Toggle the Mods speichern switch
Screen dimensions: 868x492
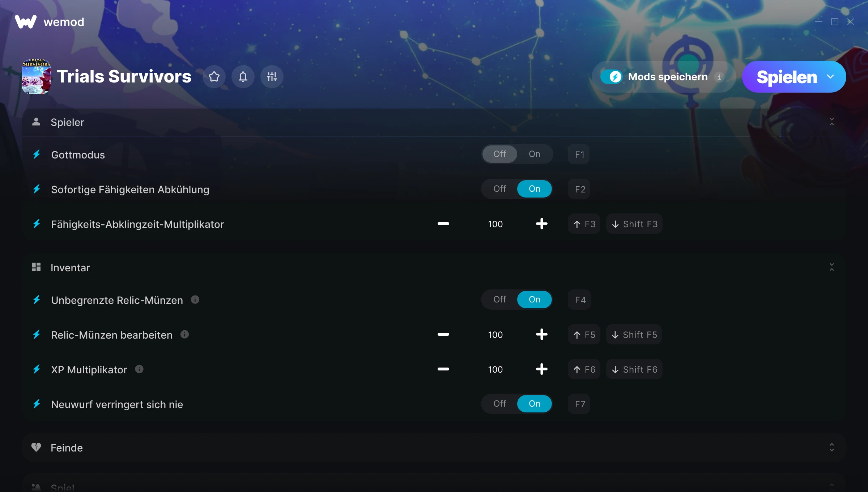click(611, 77)
